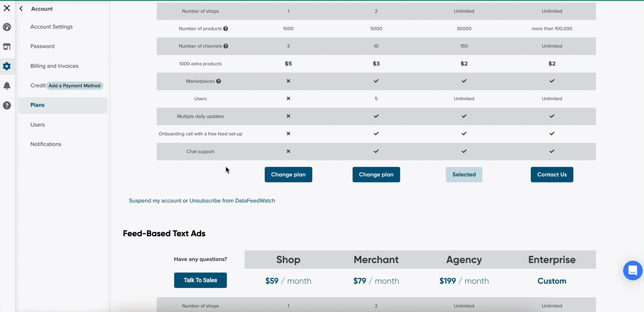Image resolution: width=644 pixels, height=312 pixels.
Task: Open the chat support widget bubble
Action: [x=633, y=271]
